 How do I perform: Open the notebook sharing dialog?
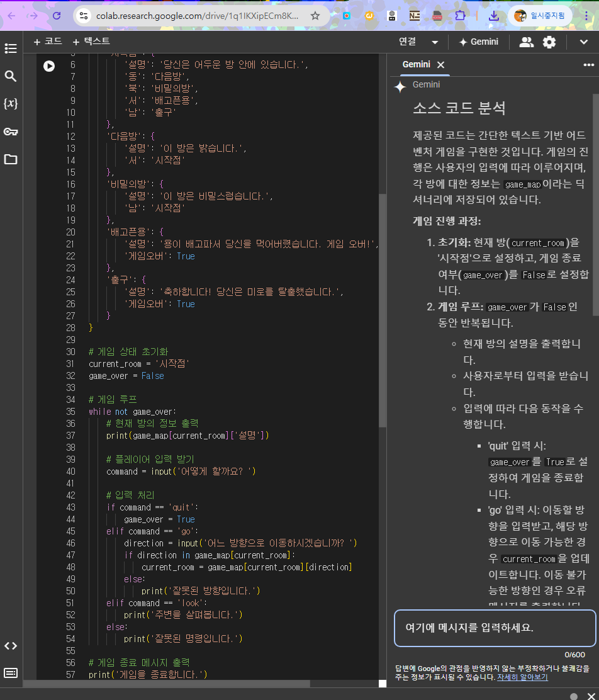tap(526, 42)
